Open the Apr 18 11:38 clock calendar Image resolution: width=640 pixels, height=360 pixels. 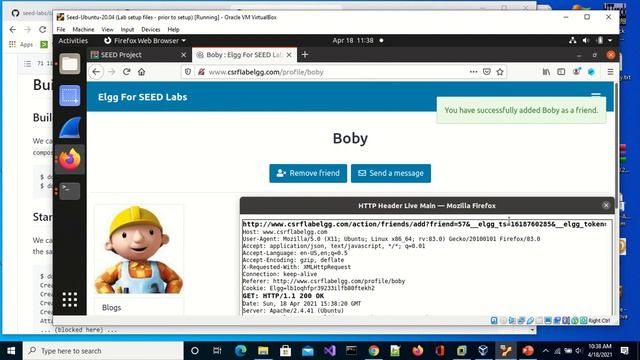click(353, 40)
